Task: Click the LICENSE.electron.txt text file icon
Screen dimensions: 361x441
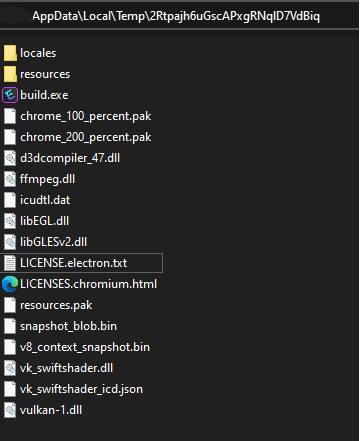Action: pyautogui.click(x=10, y=263)
